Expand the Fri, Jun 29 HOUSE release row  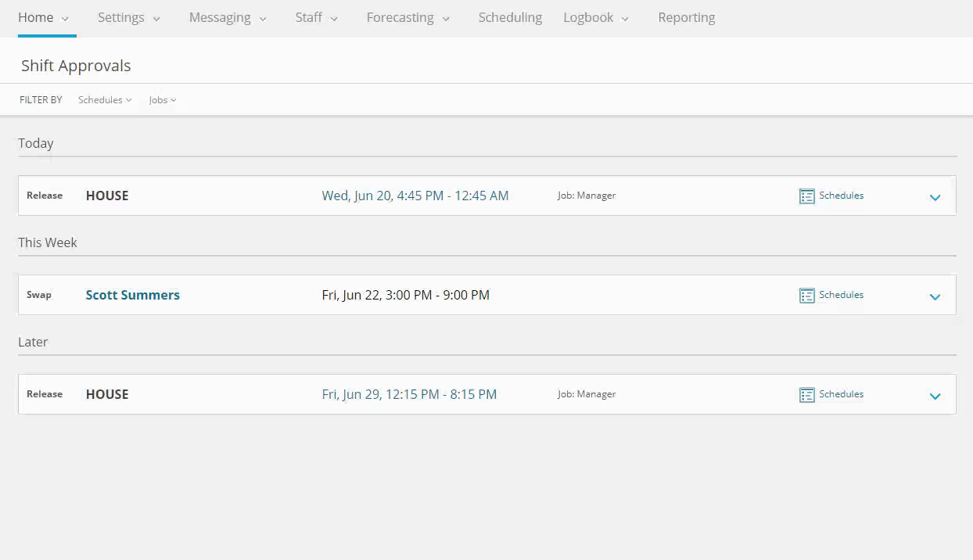935,396
